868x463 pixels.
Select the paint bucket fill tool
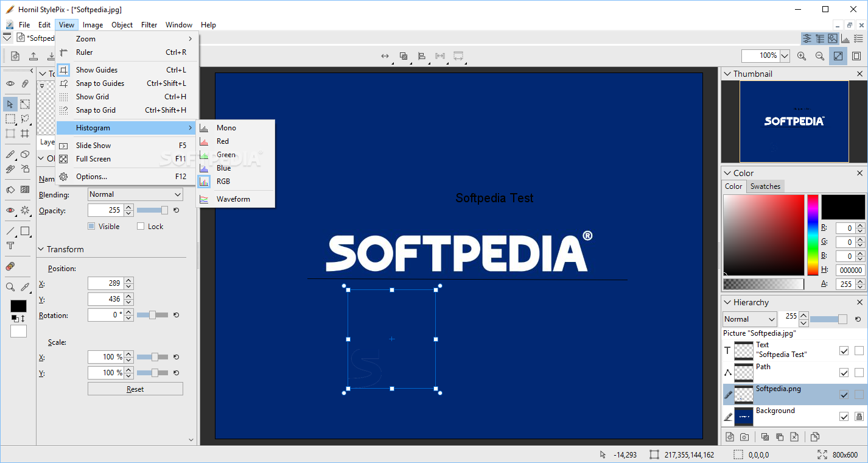10,189
